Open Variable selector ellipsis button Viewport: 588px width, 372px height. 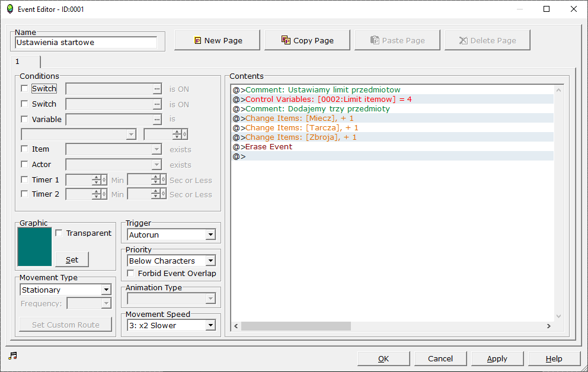157,120
